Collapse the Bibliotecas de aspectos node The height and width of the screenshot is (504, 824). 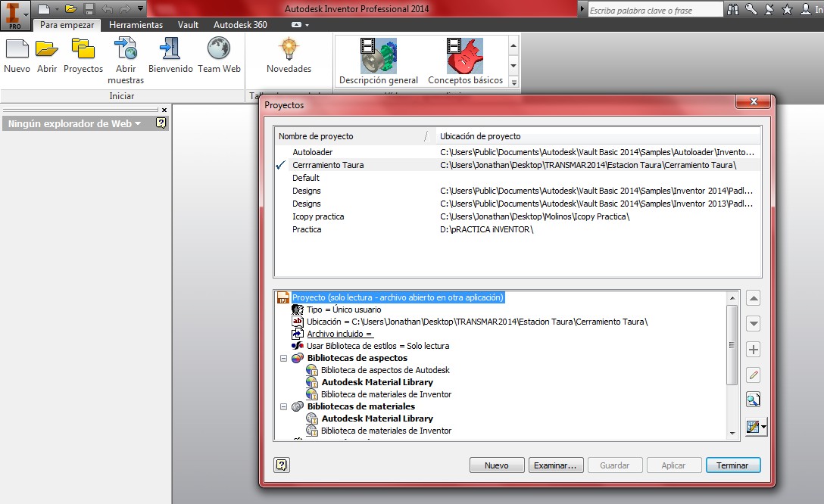pyautogui.click(x=284, y=359)
